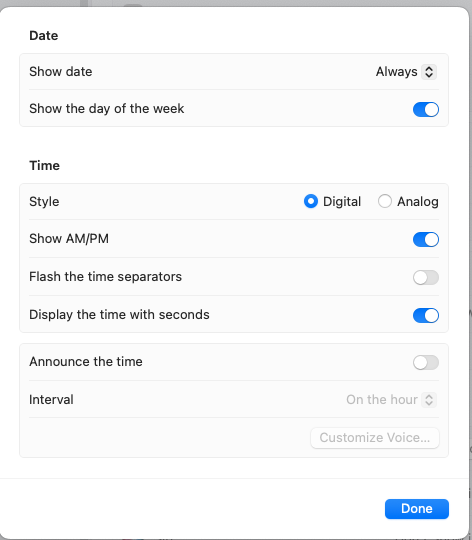
Task: Enable the Announce the time switch
Action: (x=426, y=362)
